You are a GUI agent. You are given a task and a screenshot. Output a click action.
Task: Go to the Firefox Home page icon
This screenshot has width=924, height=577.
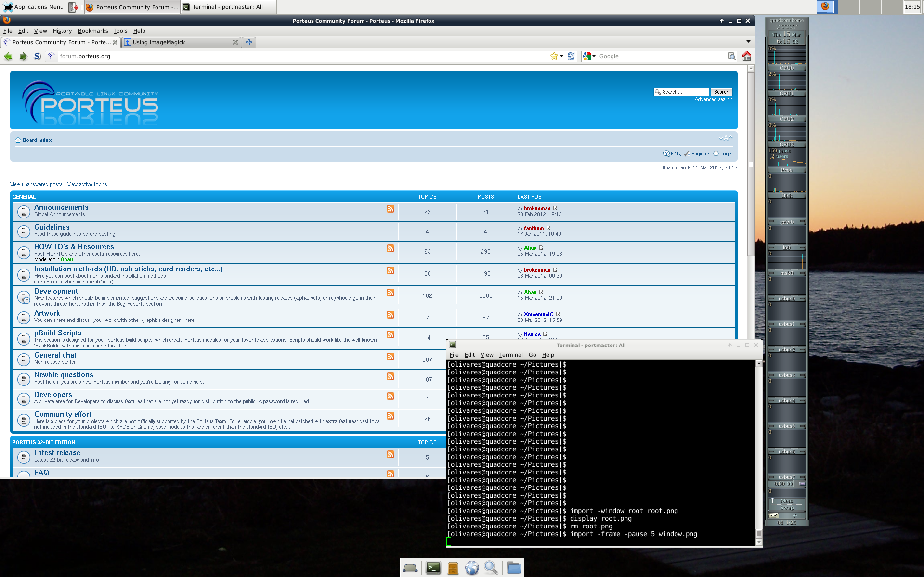(x=746, y=56)
